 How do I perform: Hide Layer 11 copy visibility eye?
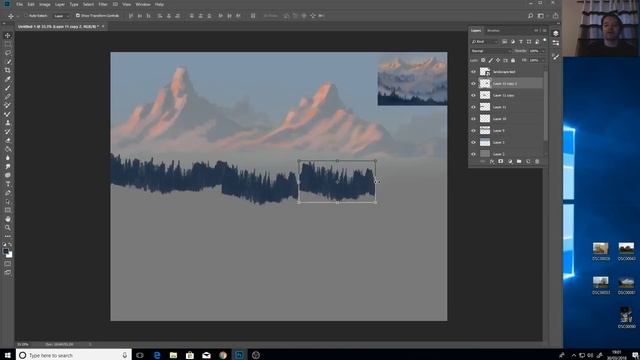473,95
